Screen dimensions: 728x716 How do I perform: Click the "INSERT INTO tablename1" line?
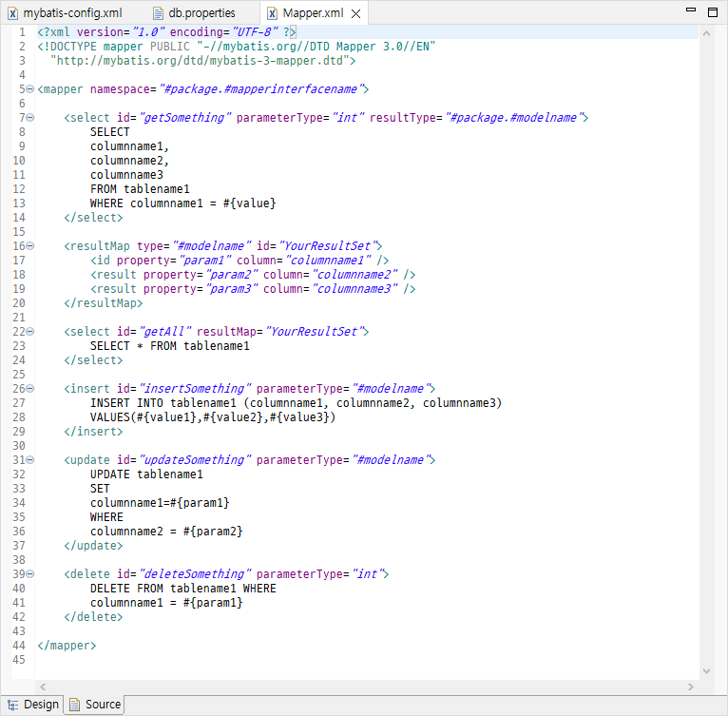point(297,403)
